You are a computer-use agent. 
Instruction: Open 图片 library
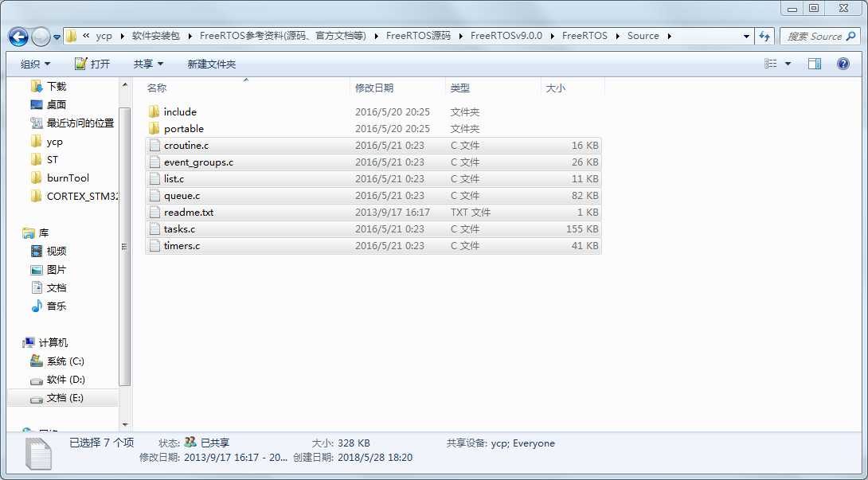point(56,270)
